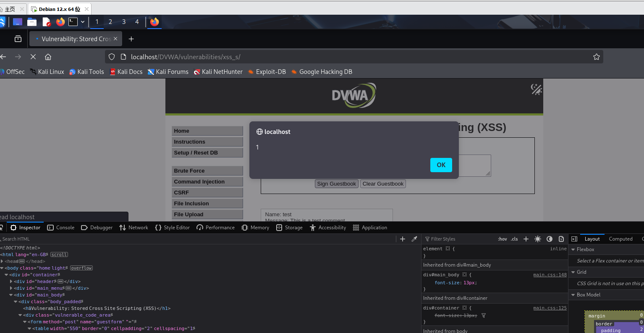
Task: Click the Clear Guestbook button
Action: (383, 184)
